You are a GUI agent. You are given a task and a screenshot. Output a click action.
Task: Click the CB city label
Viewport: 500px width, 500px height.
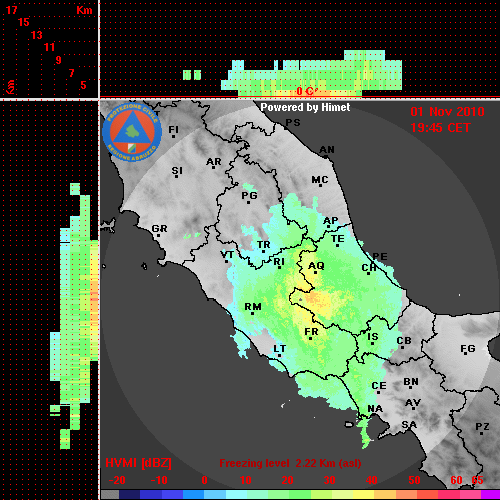pyautogui.click(x=404, y=341)
